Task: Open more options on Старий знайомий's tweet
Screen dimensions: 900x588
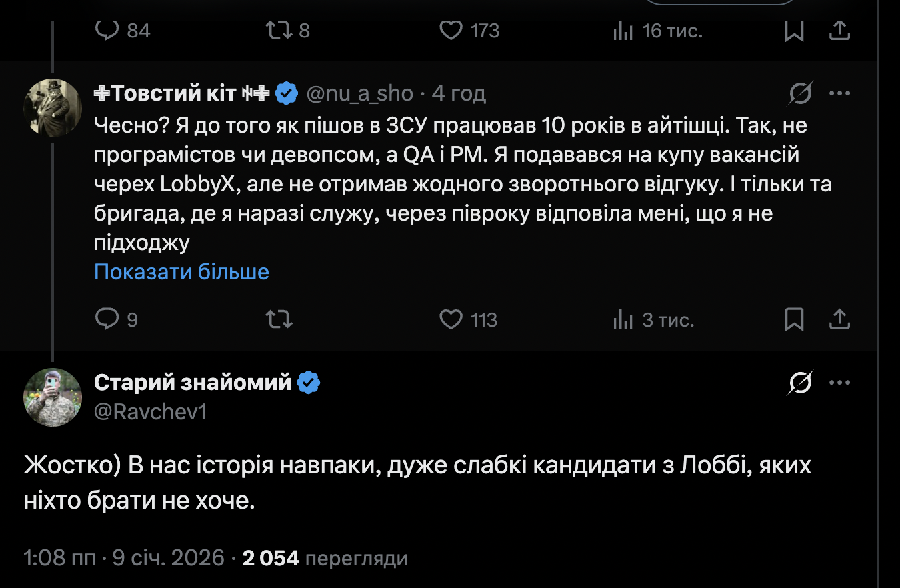Action: click(840, 383)
